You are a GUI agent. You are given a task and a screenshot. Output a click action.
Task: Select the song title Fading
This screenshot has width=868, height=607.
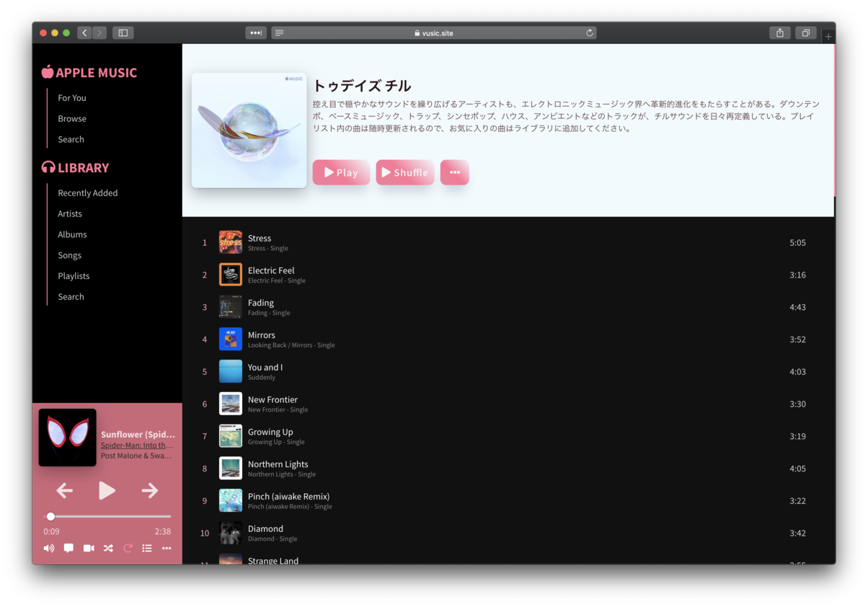point(261,303)
